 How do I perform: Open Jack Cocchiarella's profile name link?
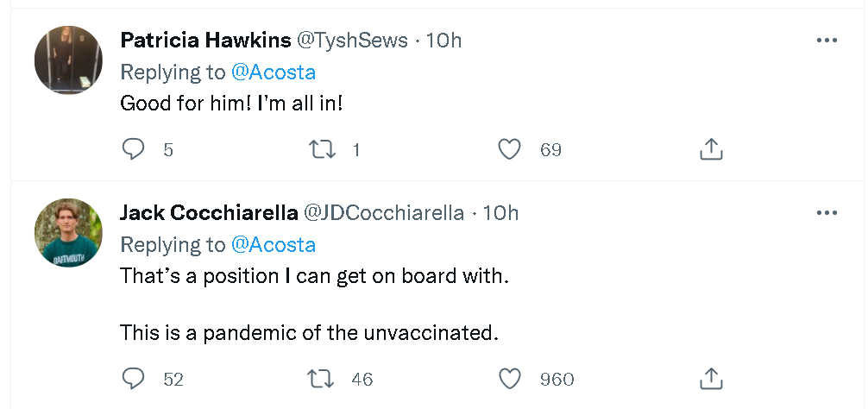[209, 213]
